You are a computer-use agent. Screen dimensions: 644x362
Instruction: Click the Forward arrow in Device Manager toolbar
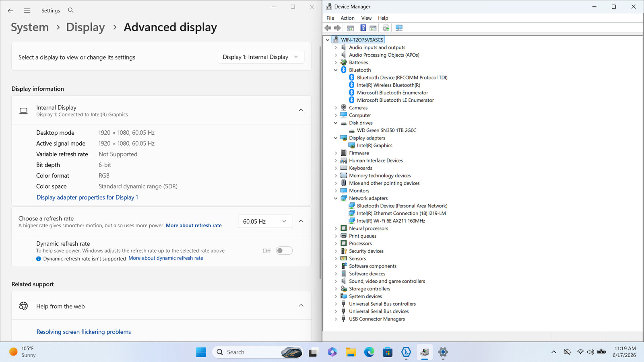(337, 28)
